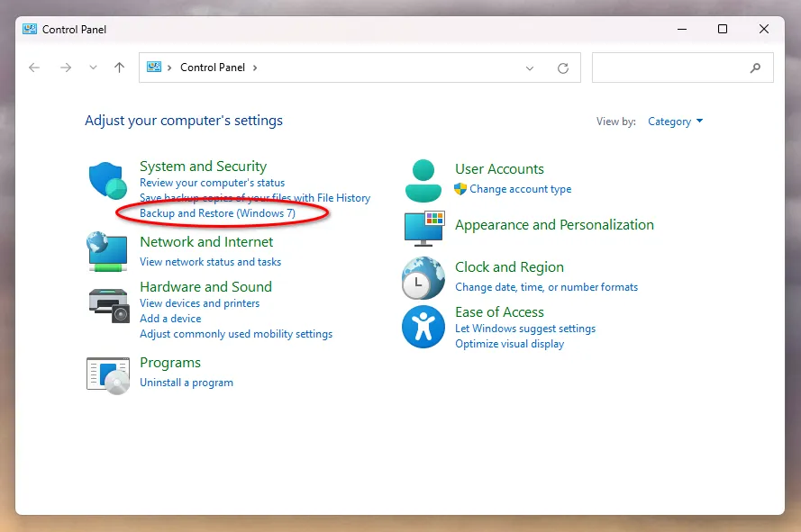Click inside the search box
This screenshot has height=532, width=801.
pos(676,68)
